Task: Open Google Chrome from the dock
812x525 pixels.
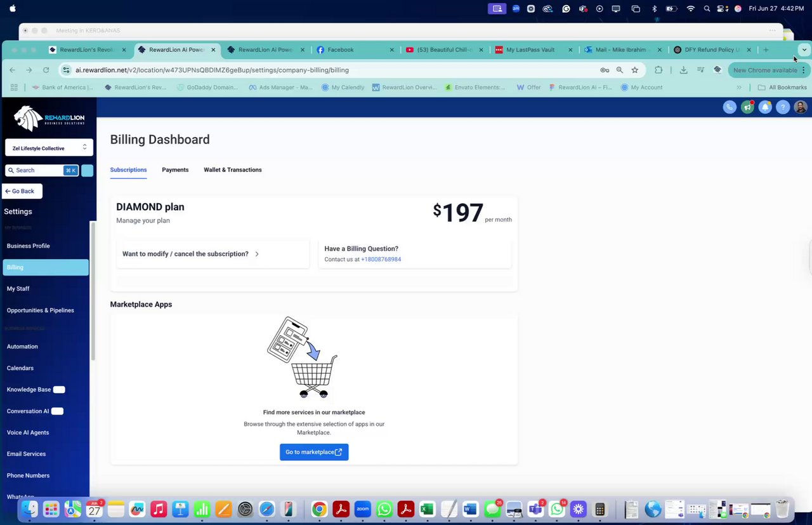Action: 319,509
